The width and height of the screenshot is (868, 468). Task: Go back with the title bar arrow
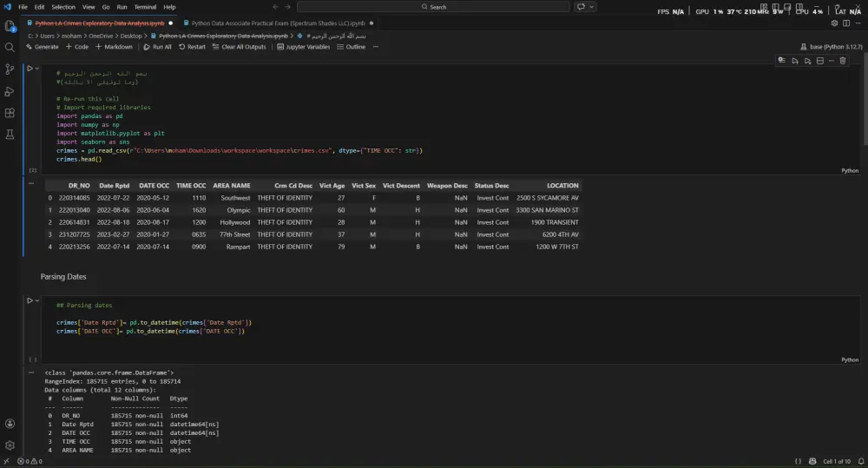275,7
